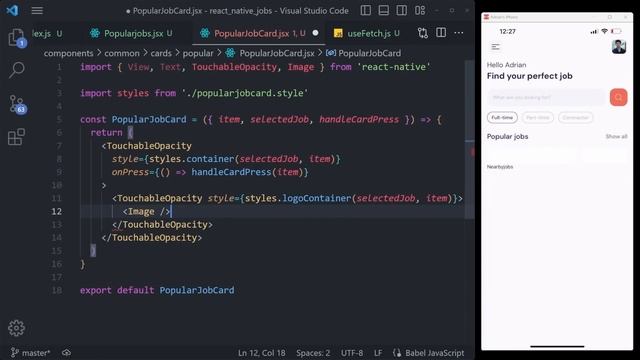640x360 pixels.
Task: Click Wi-Fi icon in phone status bar
Action: (604, 31)
